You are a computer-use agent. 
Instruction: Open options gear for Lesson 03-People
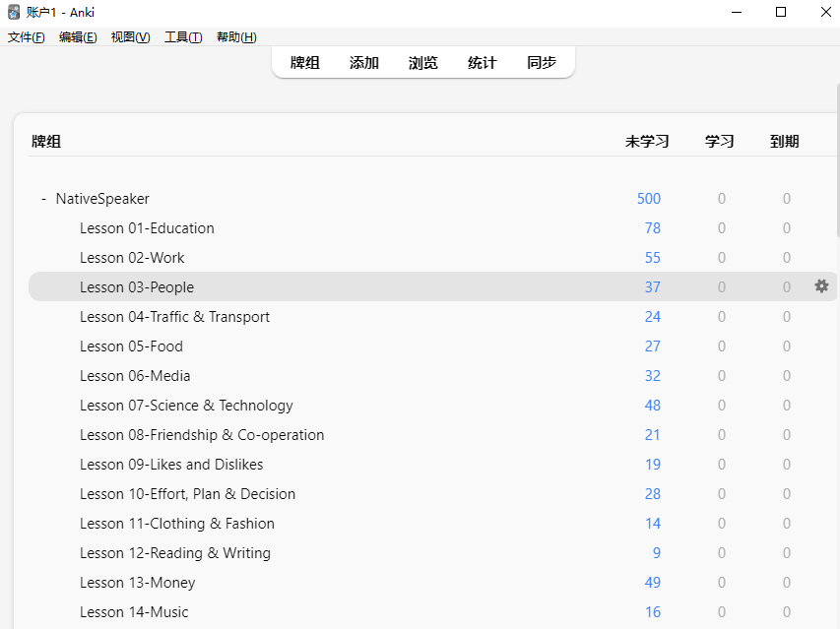pyautogui.click(x=821, y=286)
